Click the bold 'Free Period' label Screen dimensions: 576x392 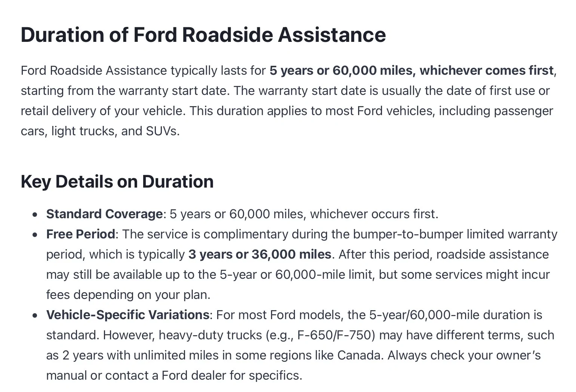click(x=80, y=234)
